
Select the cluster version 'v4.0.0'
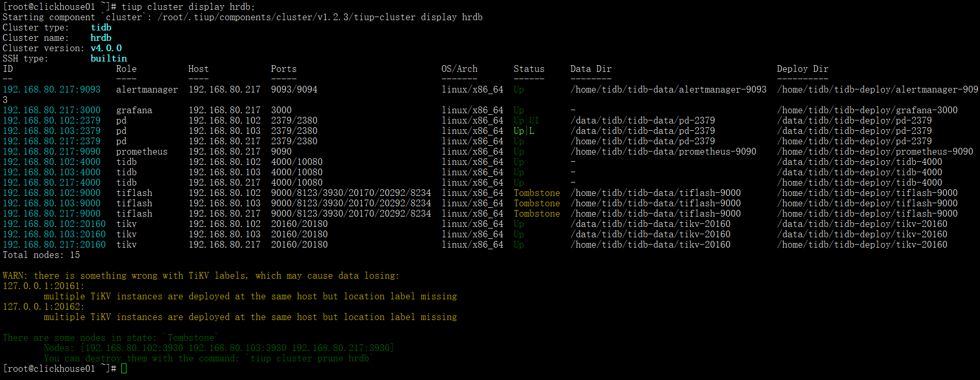point(106,48)
